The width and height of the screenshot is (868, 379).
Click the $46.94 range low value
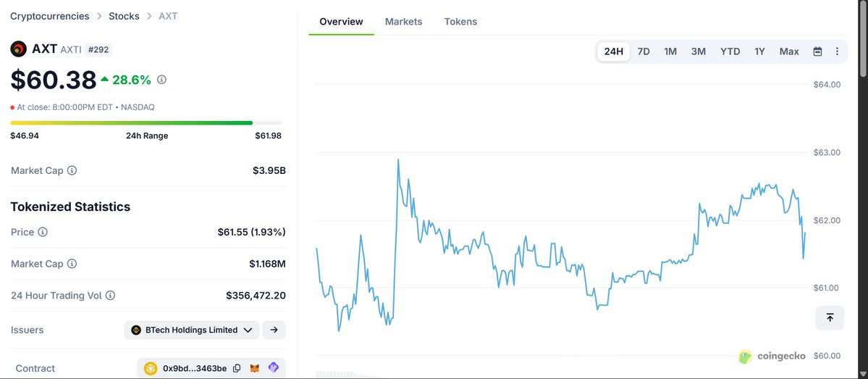pos(25,136)
